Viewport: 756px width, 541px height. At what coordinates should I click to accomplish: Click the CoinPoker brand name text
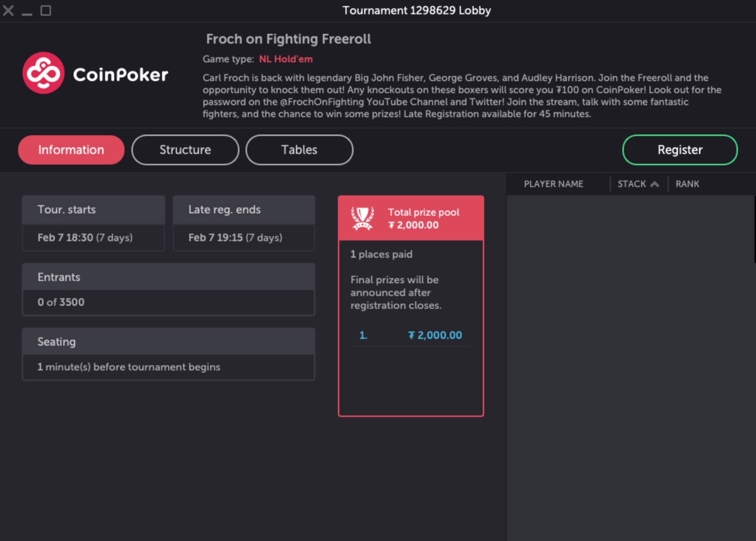[x=120, y=74]
